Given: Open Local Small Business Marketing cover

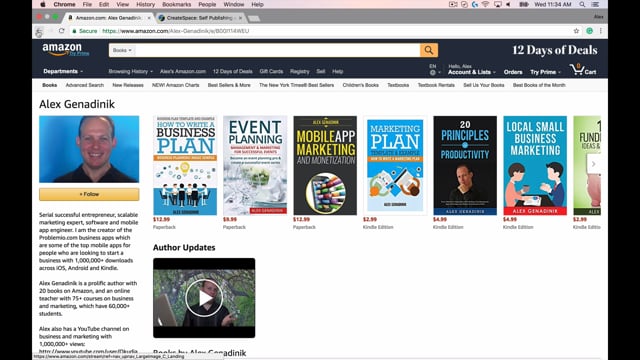Looking at the screenshot, I should (535, 165).
